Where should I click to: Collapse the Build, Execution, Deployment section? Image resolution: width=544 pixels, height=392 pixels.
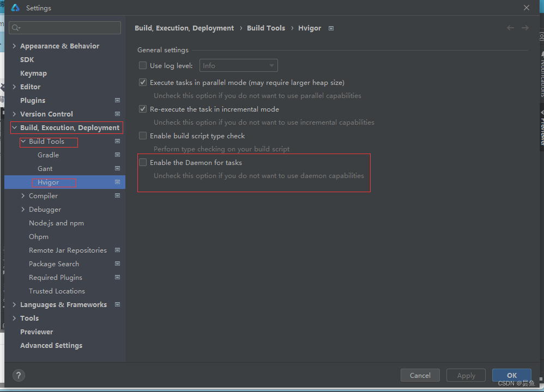pyautogui.click(x=15, y=127)
